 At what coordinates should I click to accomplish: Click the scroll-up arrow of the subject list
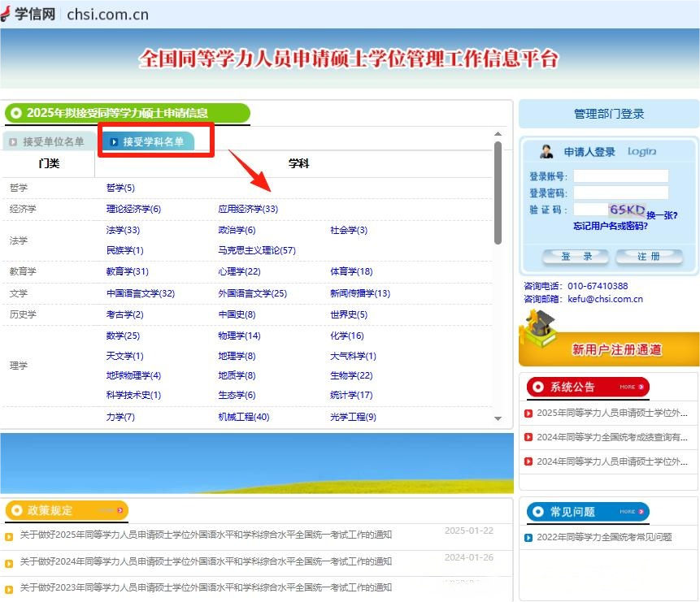[498, 134]
